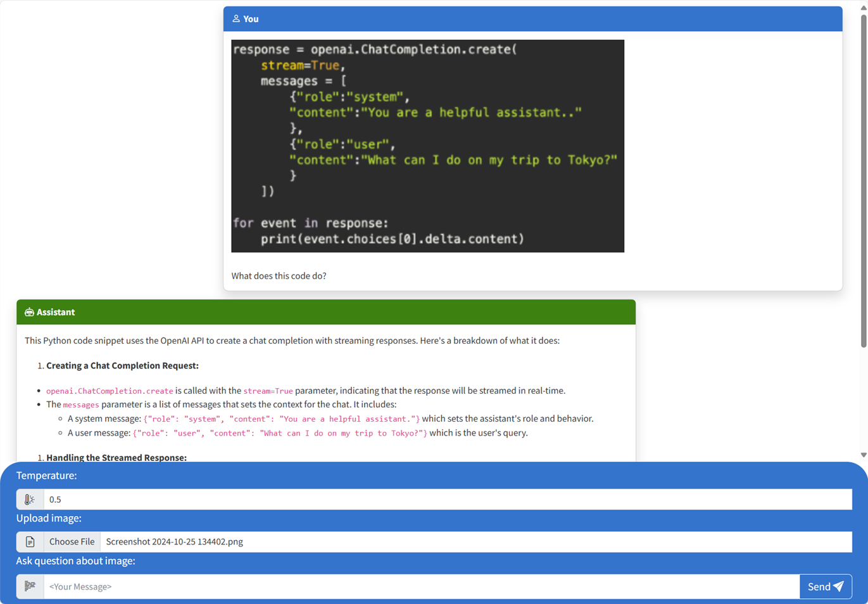The image size is (868, 604).
Task: Click the robot icon in Assistant header
Action: pos(29,312)
